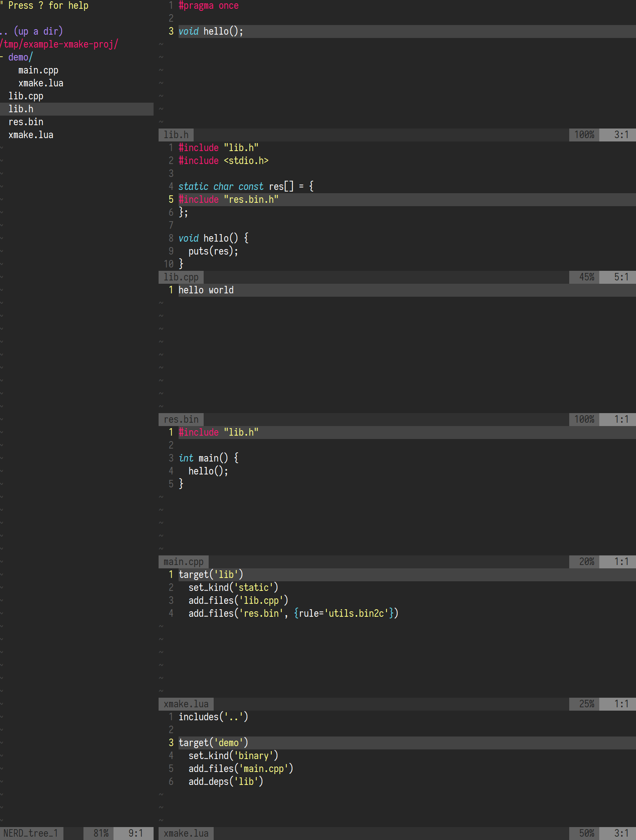Click "set_kind('binary')" line
The height and width of the screenshot is (840, 636).
pyautogui.click(x=233, y=756)
